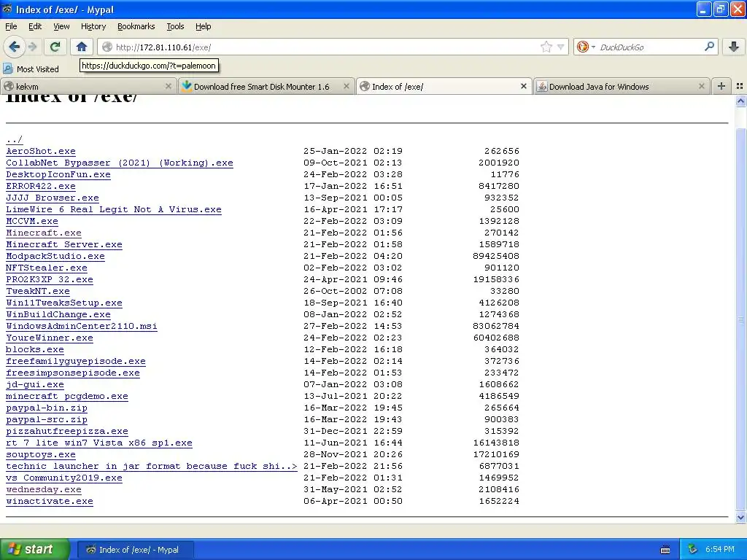Click the YoureWinner.exe link
747x560 pixels.
click(x=50, y=338)
